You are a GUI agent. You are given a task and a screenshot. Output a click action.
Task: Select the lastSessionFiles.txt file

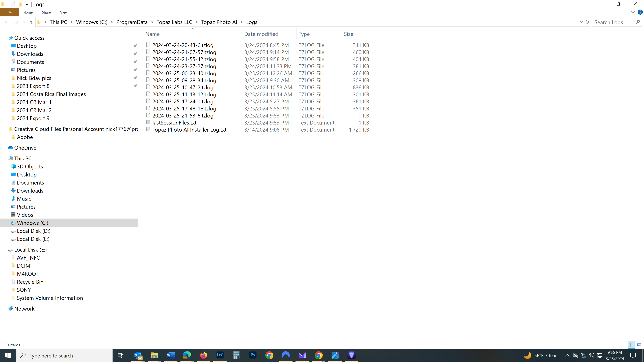(x=174, y=123)
